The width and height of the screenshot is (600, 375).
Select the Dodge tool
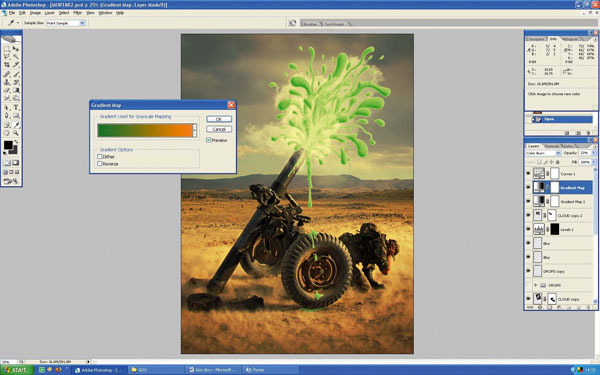pos(16,98)
